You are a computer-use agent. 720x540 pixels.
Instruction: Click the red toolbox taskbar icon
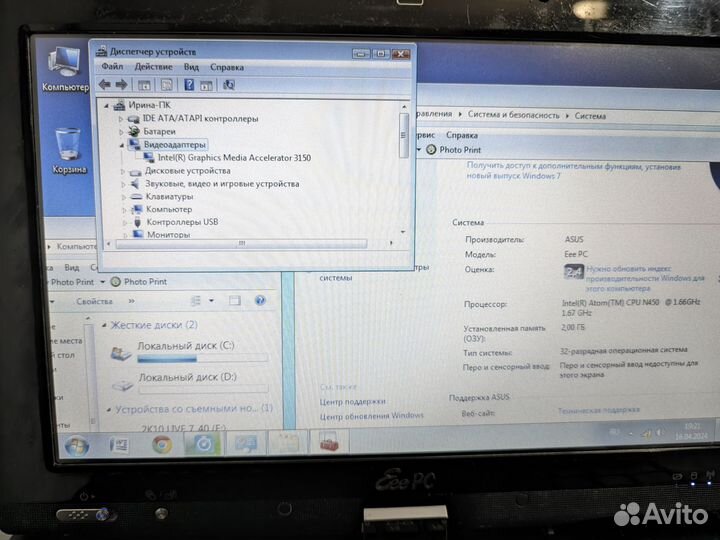(x=329, y=442)
